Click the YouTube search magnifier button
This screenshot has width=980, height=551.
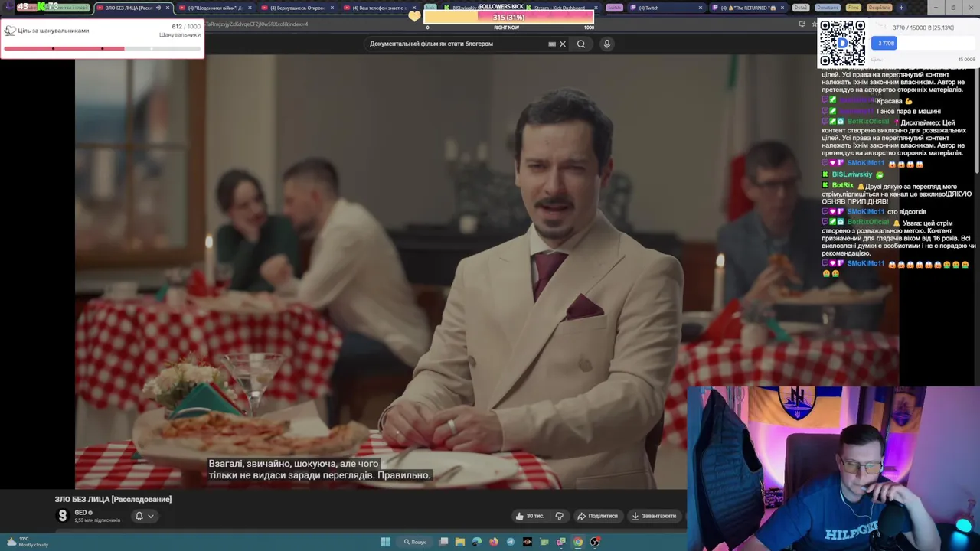coord(581,44)
